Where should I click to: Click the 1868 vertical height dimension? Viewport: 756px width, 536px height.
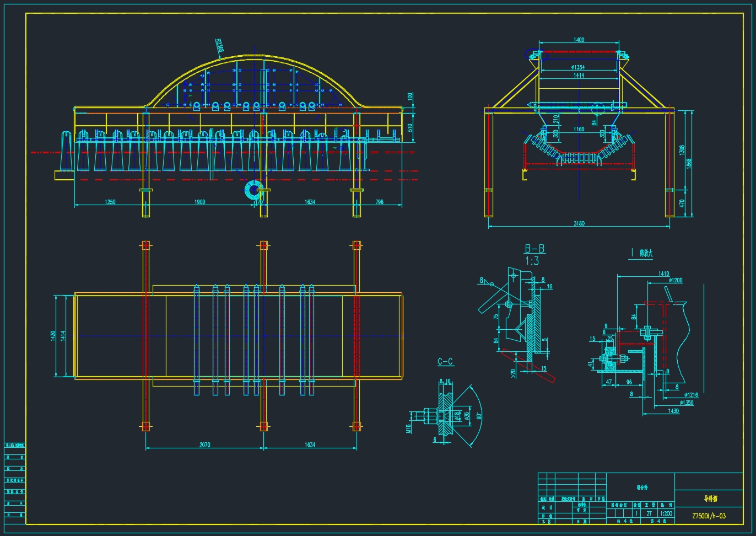689,164
